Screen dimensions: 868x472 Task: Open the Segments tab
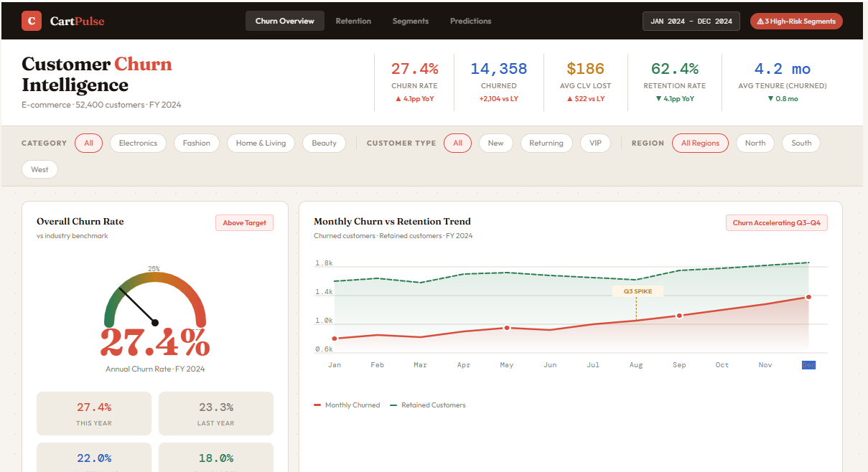(411, 21)
